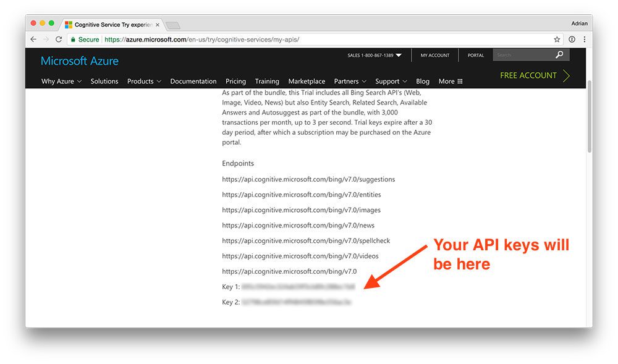Reload the page with refresh icon
This screenshot has height=364, width=618.
(59, 40)
